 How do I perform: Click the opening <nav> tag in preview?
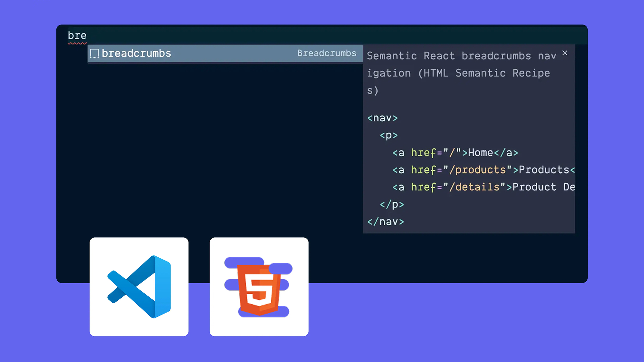pyautogui.click(x=382, y=118)
